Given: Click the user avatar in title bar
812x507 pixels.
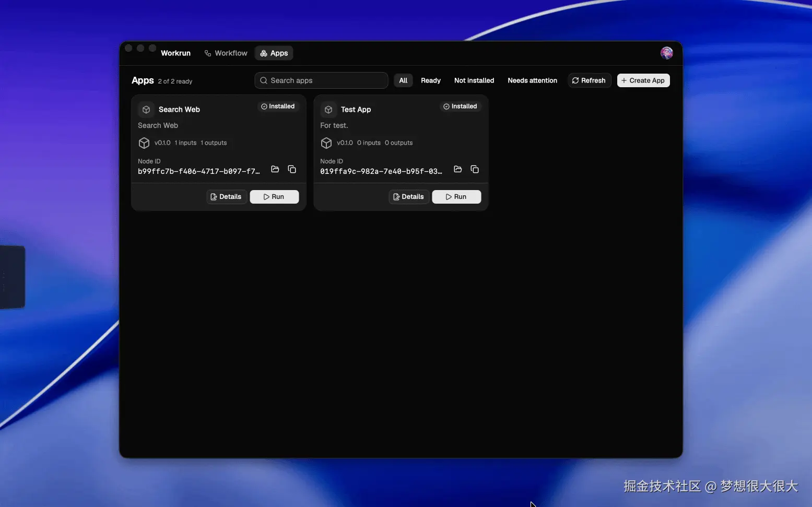Looking at the screenshot, I should click(x=666, y=53).
